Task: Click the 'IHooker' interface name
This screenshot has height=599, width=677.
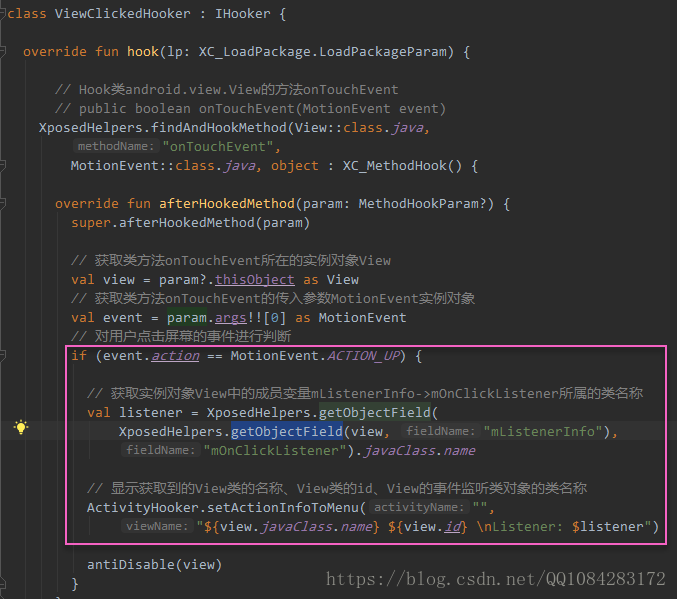Action: (x=243, y=14)
